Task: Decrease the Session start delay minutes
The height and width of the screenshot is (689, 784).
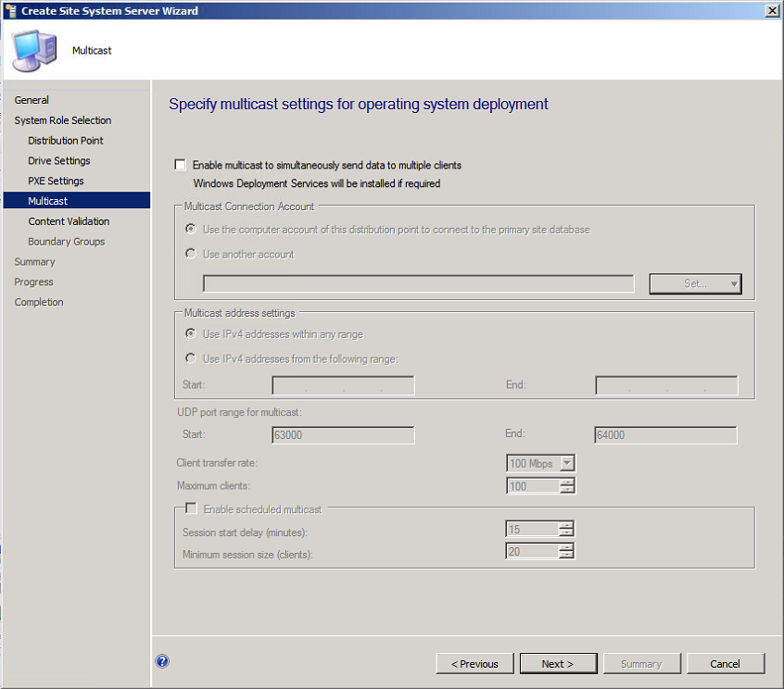Action: 566,532
